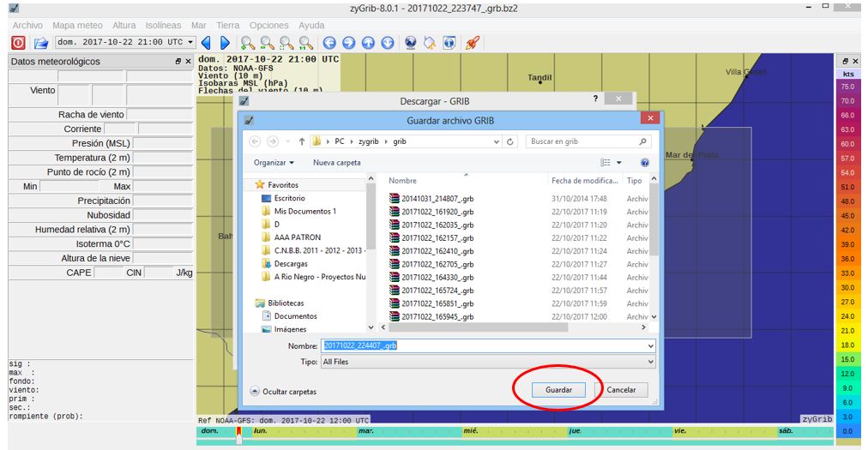Open the Ayuda menu

tap(311, 26)
